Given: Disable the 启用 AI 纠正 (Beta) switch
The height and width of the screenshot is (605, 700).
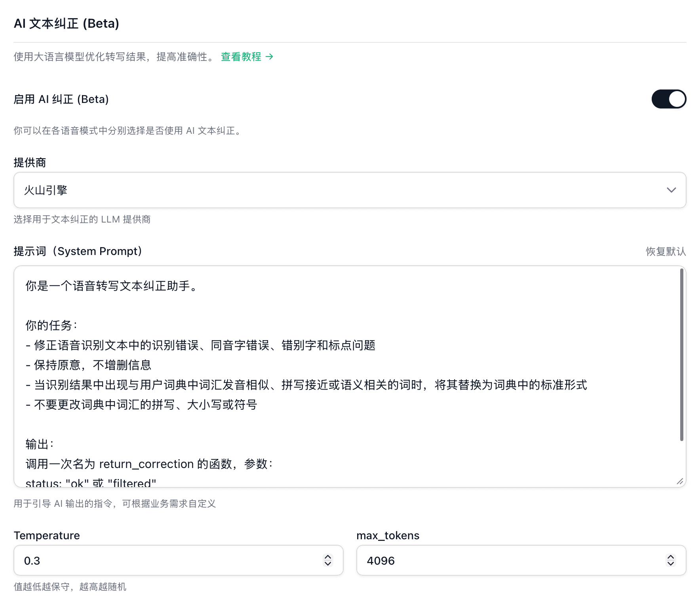Looking at the screenshot, I should (x=668, y=99).
